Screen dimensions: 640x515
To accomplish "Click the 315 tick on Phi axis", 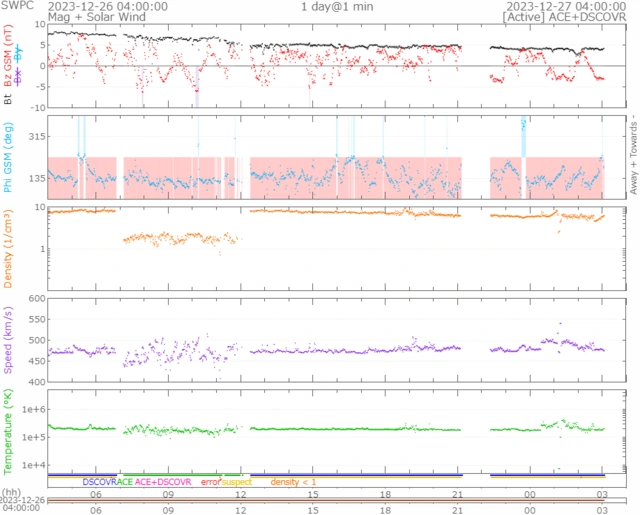I will [36, 136].
